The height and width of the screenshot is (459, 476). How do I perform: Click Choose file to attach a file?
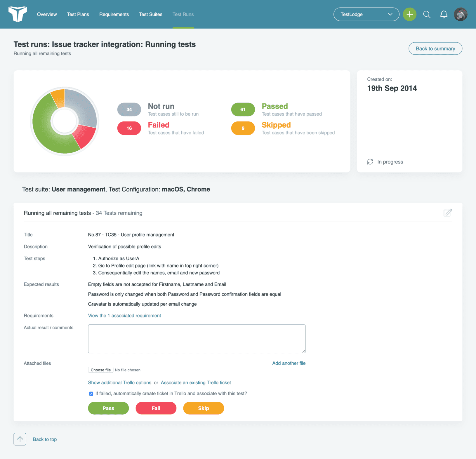point(100,370)
